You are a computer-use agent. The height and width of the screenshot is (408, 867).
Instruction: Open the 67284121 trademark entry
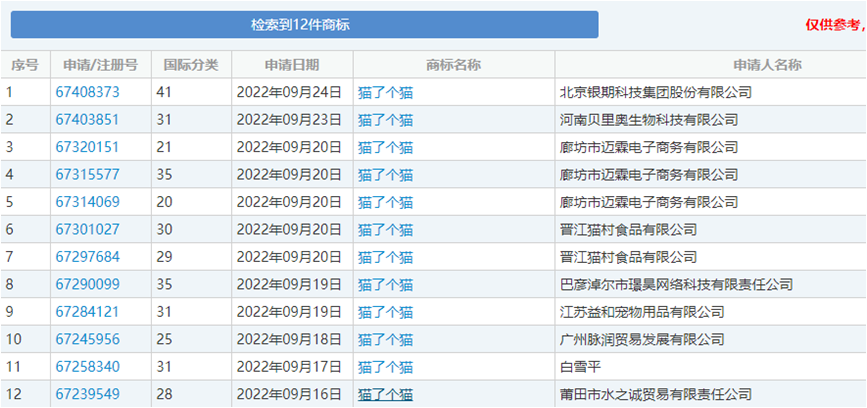(87, 312)
